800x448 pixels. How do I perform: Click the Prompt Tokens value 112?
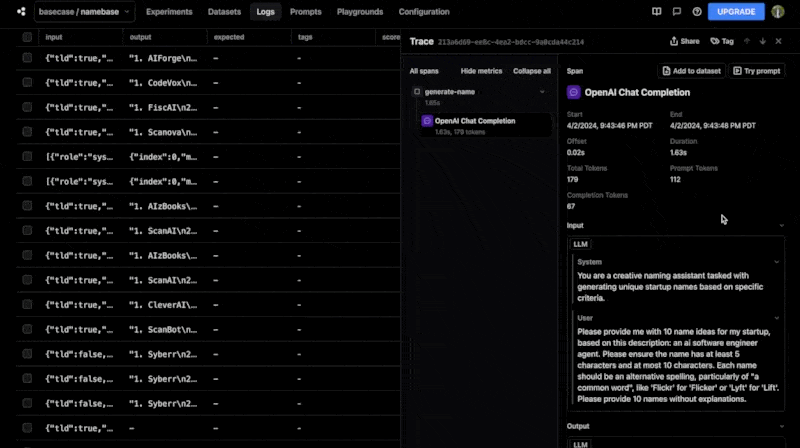point(675,180)
